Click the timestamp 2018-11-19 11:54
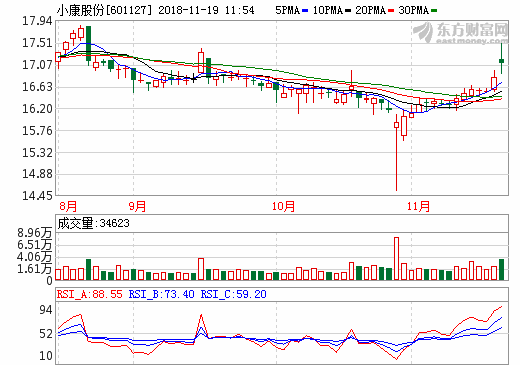Screen dimensions: 520x365 (x=206, y=10)
